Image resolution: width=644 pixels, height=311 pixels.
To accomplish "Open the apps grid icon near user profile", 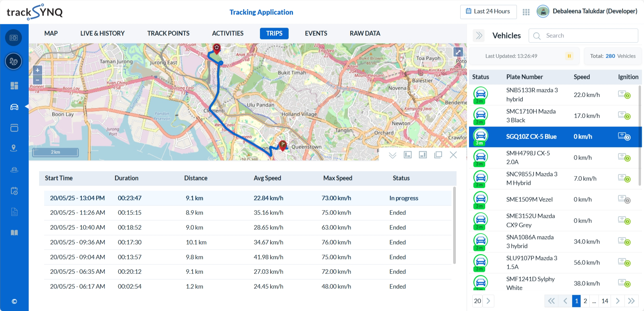I will 526,11.
